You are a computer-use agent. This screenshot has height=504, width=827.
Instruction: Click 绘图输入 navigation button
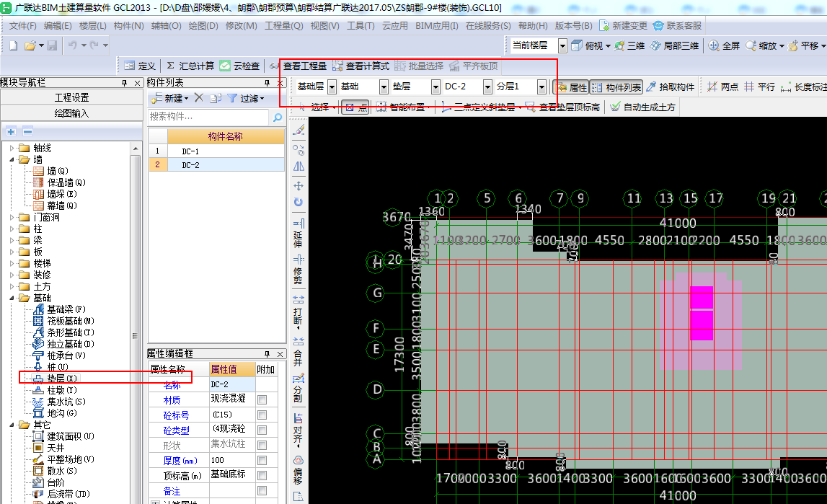tap(71, 113)
